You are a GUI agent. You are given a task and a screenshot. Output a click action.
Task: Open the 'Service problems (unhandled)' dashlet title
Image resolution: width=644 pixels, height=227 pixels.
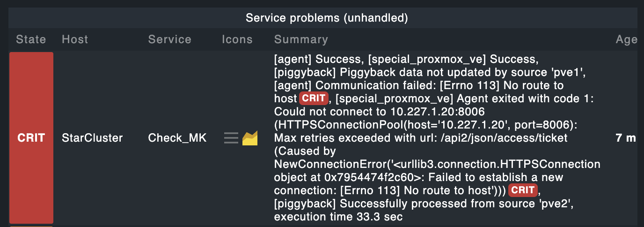tap(327, 18)
